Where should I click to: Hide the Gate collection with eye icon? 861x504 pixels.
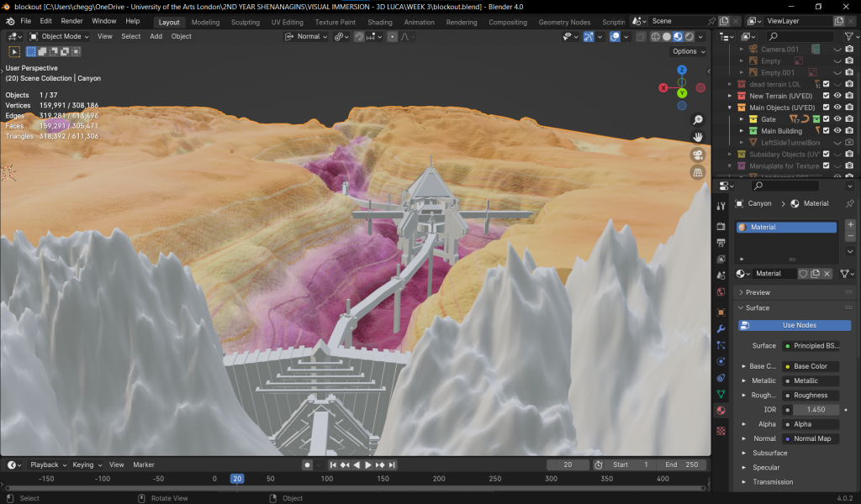(x=837, y=119)
